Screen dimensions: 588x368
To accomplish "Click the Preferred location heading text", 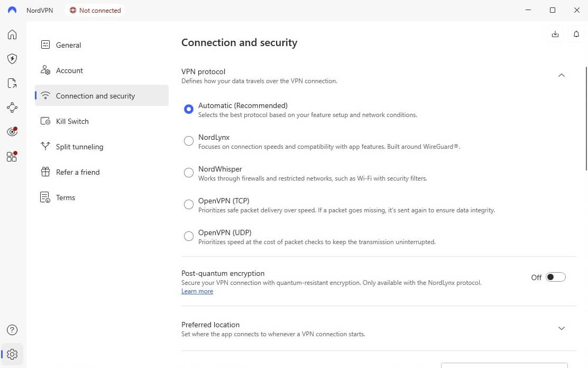I will click(x=210, y=325).
